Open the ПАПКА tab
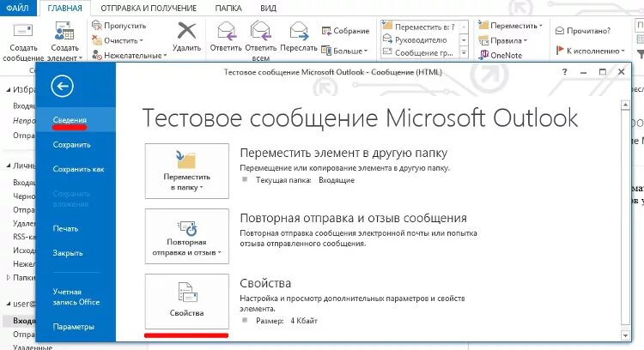This screenshot has width=644, height=350. coord(228,9)
